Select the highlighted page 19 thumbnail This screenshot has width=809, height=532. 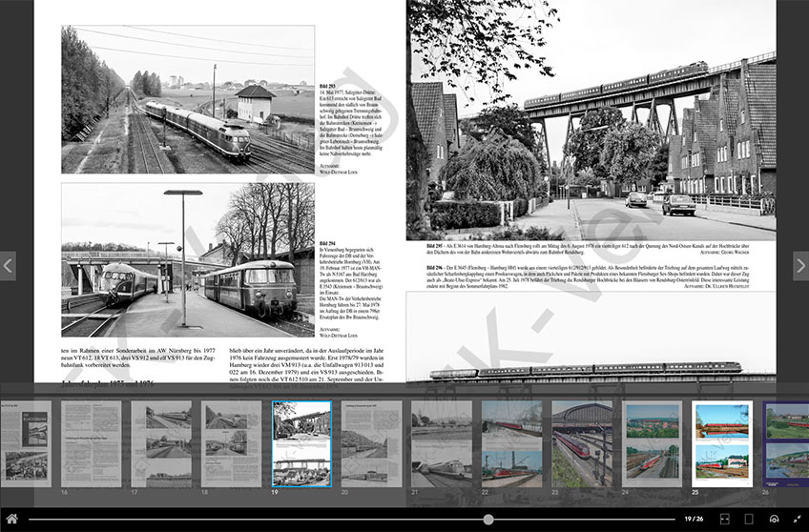point(301,444)
